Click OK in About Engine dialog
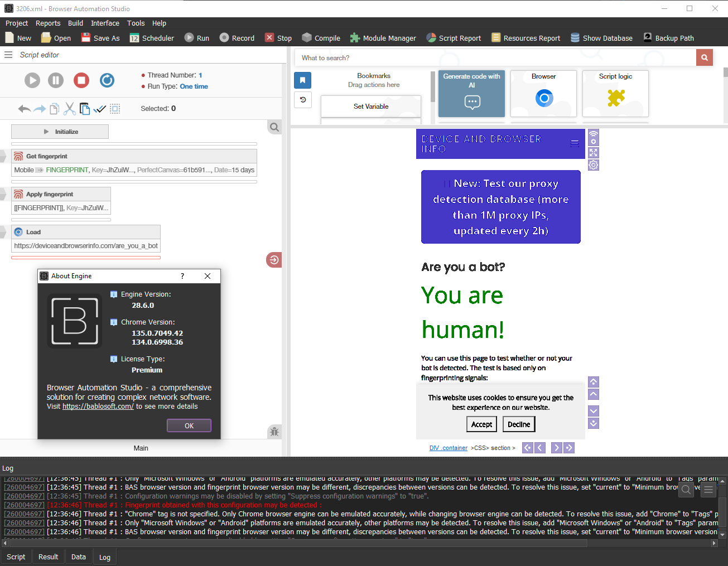This screenshot has height=566, width=728. pos(189,425)
